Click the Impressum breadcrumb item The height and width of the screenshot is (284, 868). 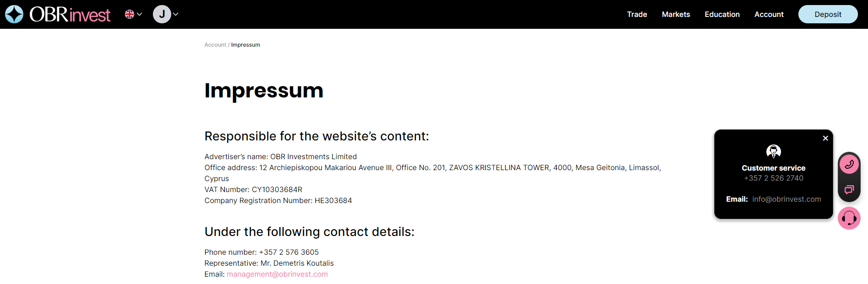(x=245, y=45)
